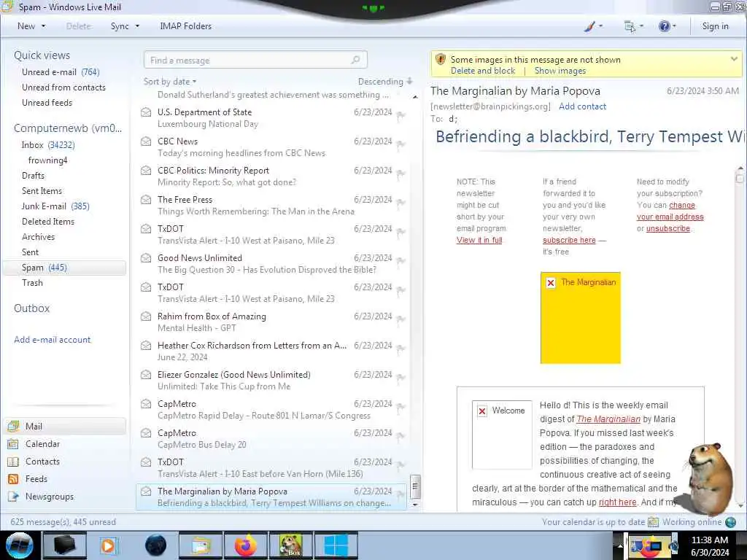The width and height of the screenshot is (747, 560).
Task: Click Show images link
Action: point(560,71)
